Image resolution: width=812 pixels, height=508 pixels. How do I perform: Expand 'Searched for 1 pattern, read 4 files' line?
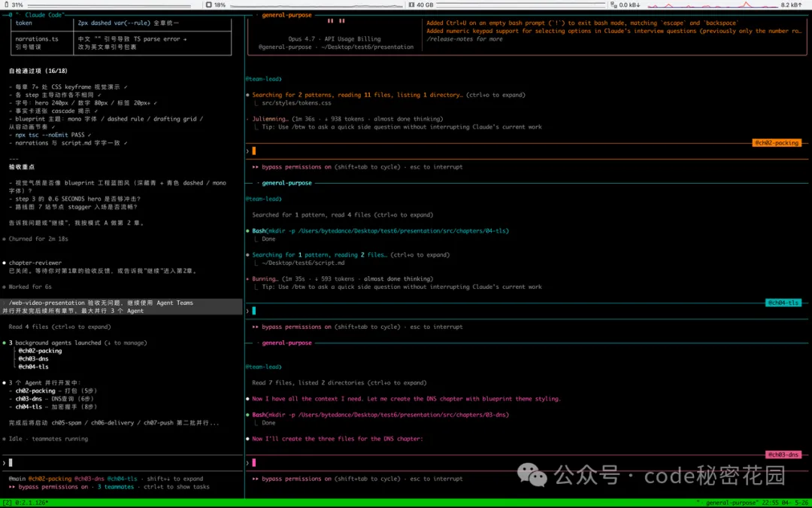pyautogui.click(x=343, y=214)
